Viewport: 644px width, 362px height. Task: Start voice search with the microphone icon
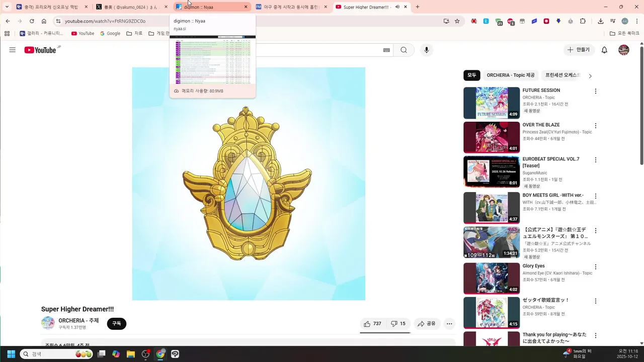click(427, 50)
